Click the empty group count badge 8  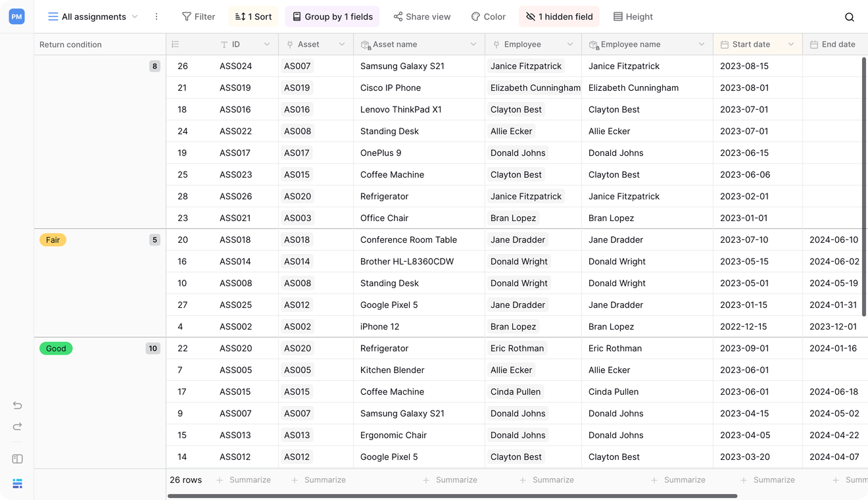155,66
